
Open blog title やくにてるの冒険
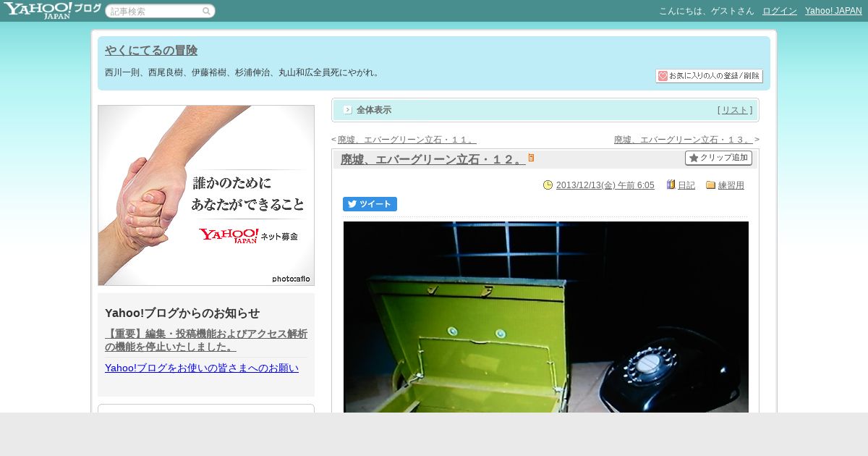151,51
